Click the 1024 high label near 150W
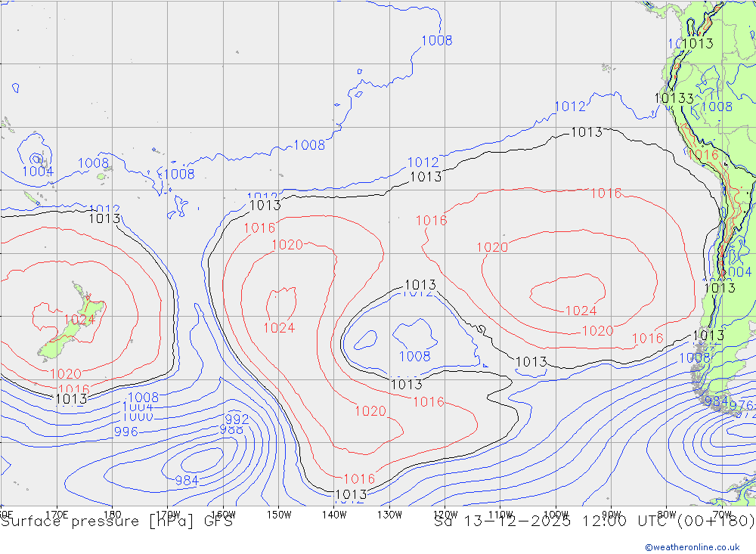756x554 pixels. point(279,328)
